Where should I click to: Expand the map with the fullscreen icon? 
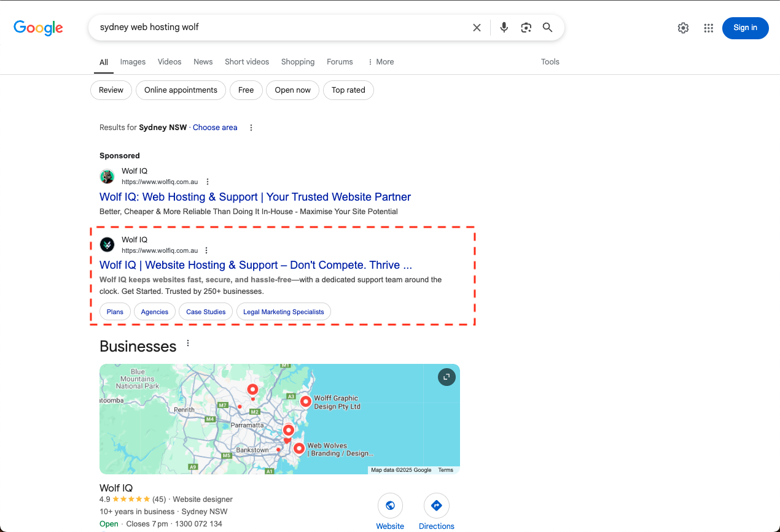point(447,377)
